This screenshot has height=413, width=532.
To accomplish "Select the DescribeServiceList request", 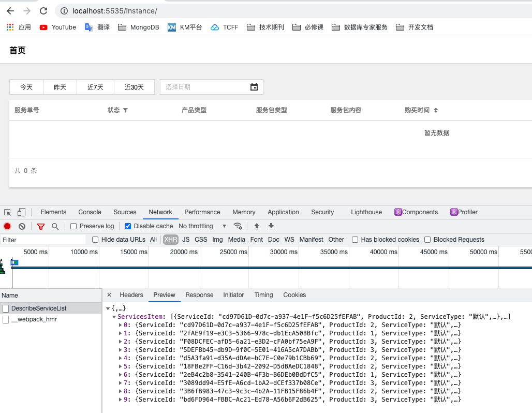I will point(39,308).
